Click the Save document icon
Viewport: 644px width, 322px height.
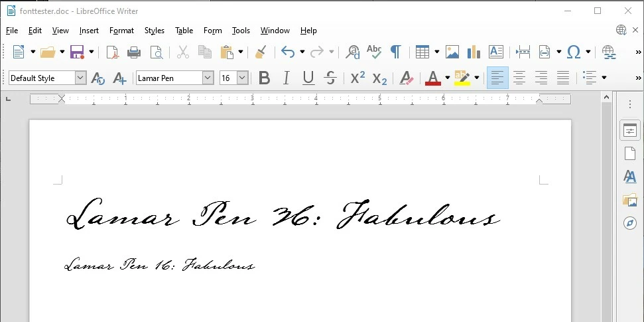(x=77, y=52)
